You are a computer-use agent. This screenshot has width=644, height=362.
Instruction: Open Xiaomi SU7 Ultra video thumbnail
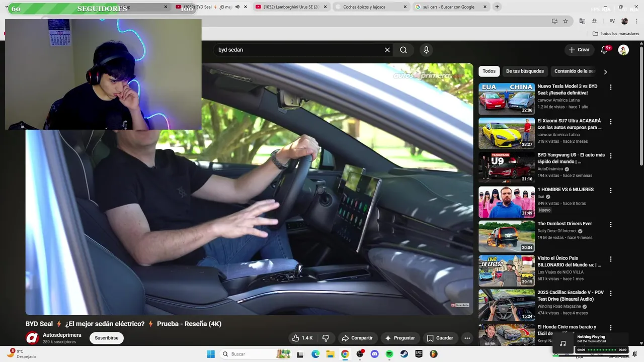tap(506, 133)
